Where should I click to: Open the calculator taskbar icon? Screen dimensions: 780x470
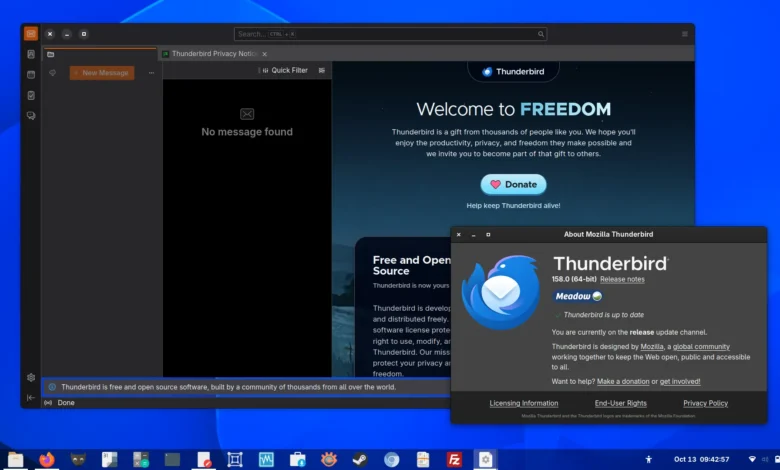[141, 460]
